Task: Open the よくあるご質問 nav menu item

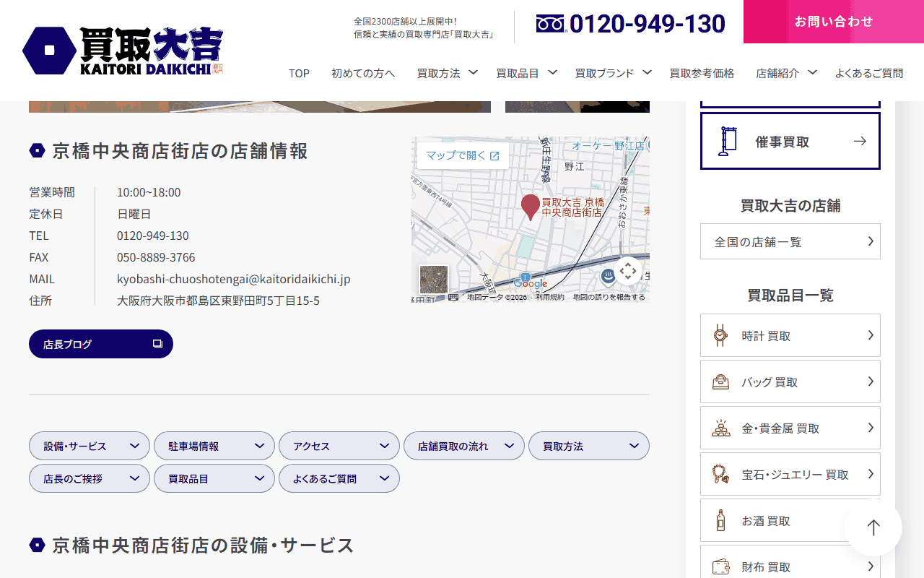Action: tap(869, 73)
